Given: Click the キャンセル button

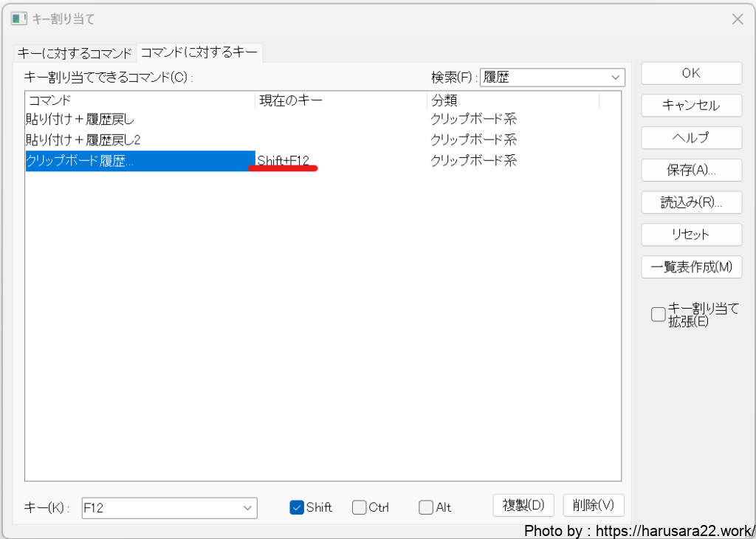Looking at the screenshot, I should [691, 106].
